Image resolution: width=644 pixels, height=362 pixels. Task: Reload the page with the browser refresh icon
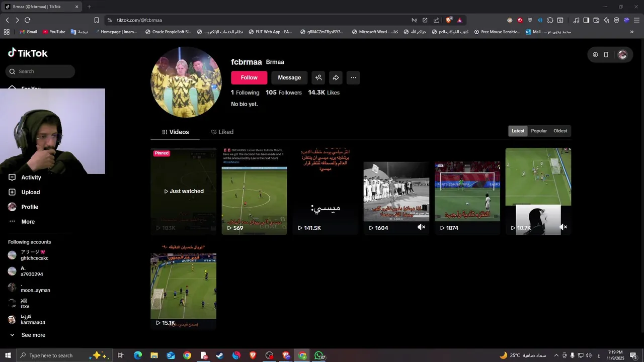[27, 20]
